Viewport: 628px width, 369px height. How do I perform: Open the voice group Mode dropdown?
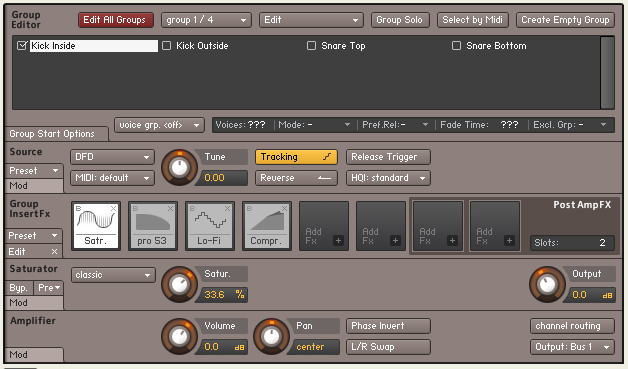[x=314, y=125]
